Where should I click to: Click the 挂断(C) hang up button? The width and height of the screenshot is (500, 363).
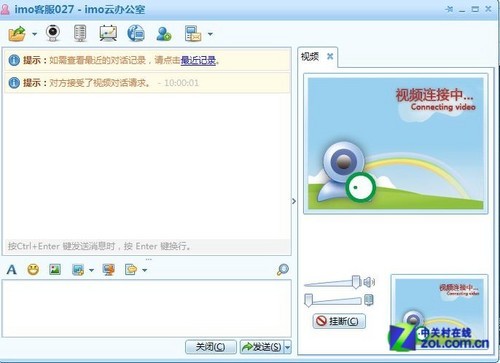click(x=339, y=321)
